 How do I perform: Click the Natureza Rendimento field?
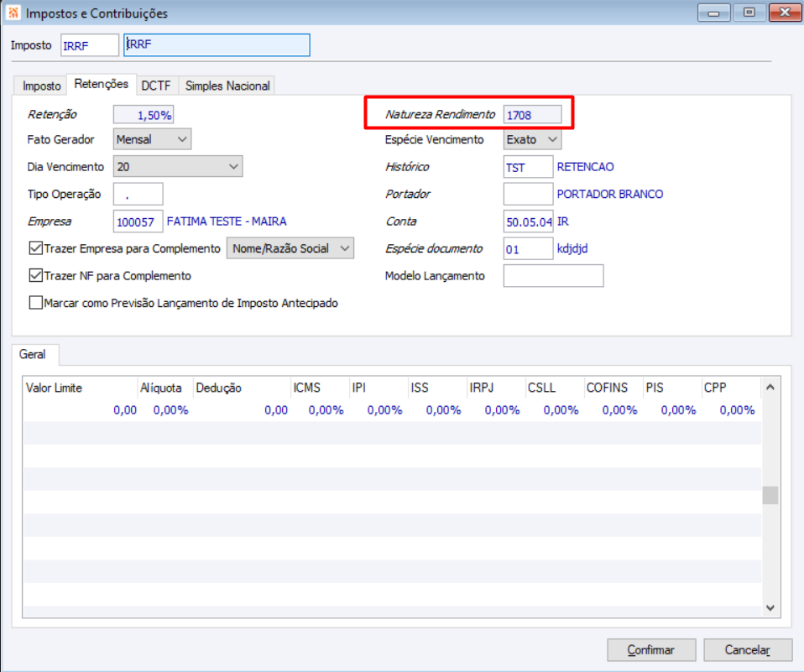(x=532, y=115)
